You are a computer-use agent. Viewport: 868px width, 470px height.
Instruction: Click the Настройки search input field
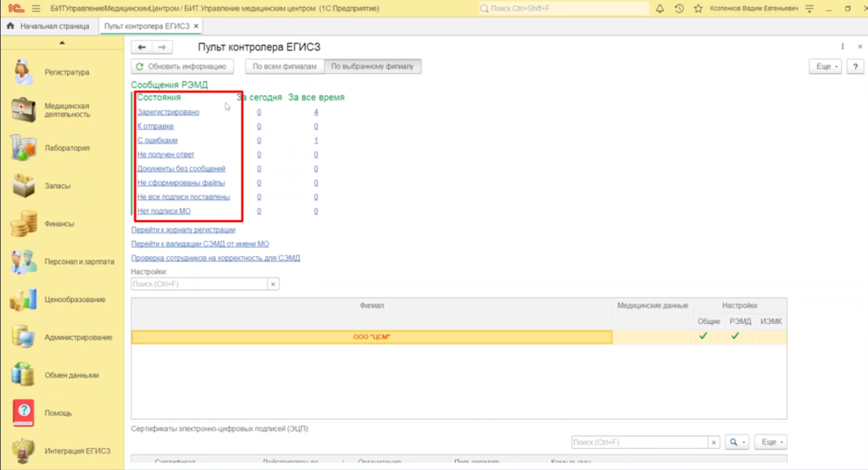(x=199, y=284)
